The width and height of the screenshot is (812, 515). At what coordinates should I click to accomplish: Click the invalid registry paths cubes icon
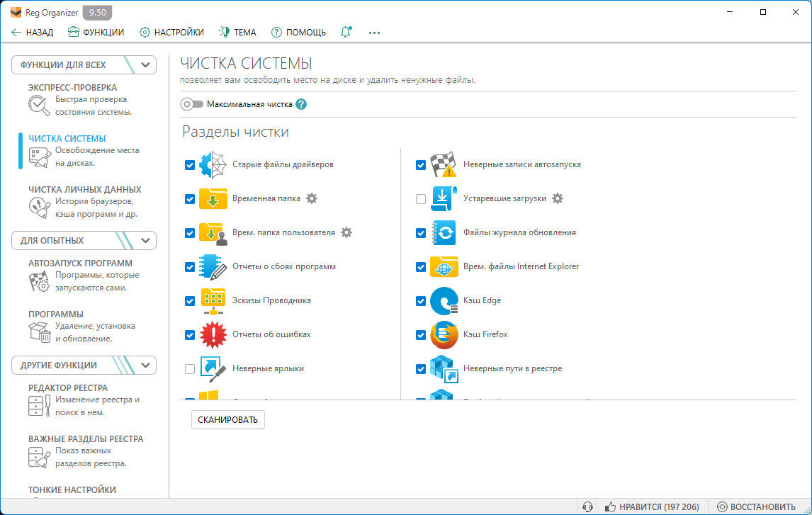tap(444, 369)
